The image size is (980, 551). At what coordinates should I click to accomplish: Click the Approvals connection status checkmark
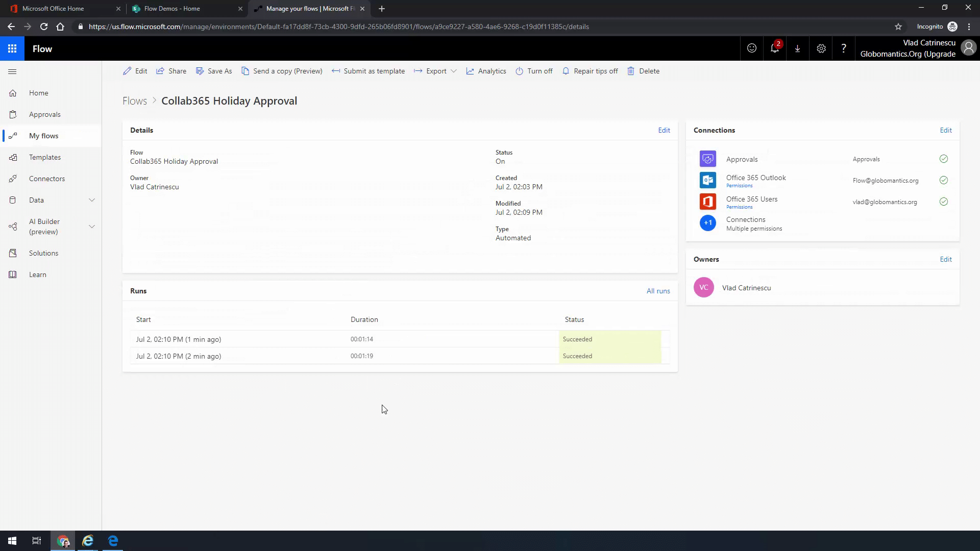[944, 159]
